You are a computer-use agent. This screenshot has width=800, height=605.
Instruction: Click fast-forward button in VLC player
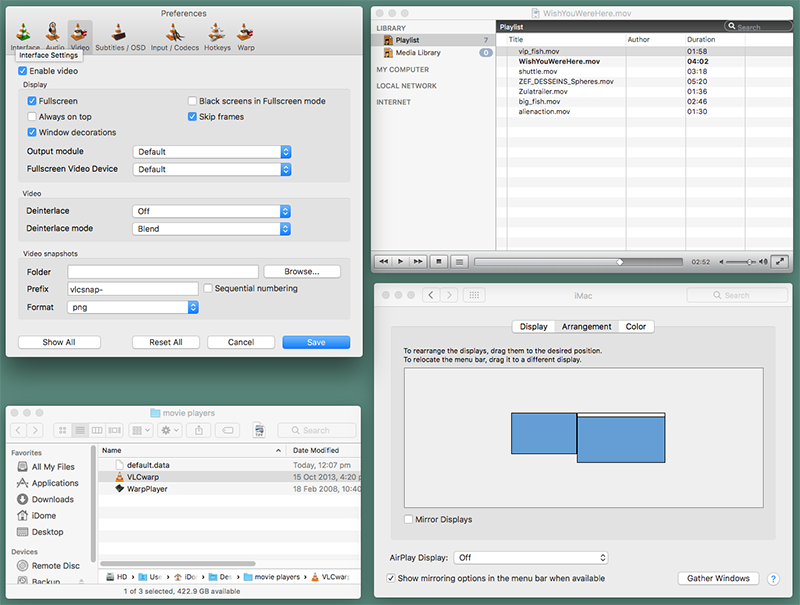coord(418,262)
